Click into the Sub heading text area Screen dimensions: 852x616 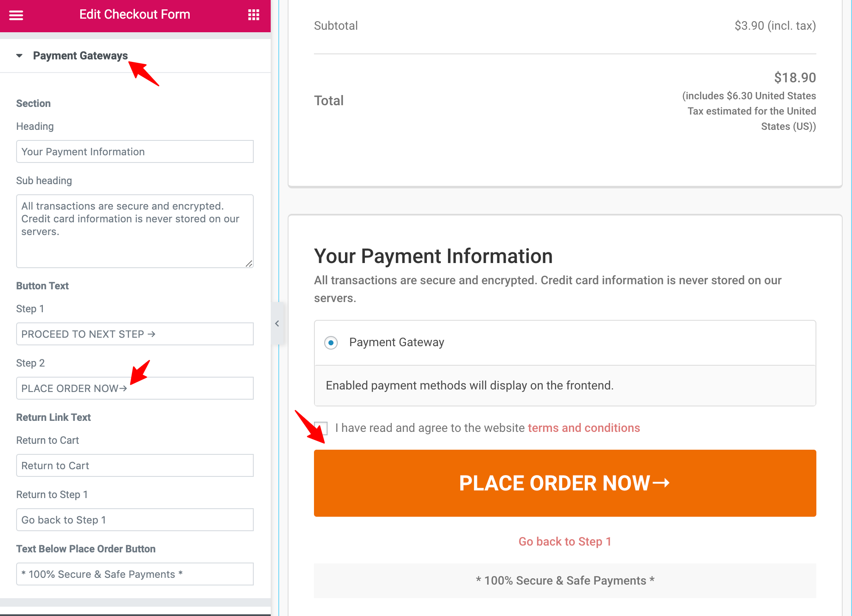[135, 231]
